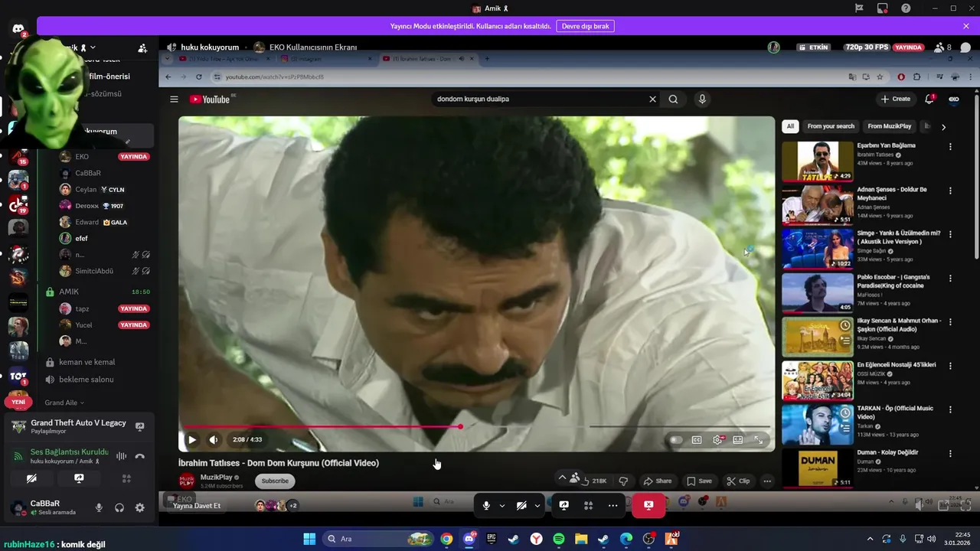This screenshot has width=980, height=551.
Task: Select the From your search chip
Action: click(831, 126)
